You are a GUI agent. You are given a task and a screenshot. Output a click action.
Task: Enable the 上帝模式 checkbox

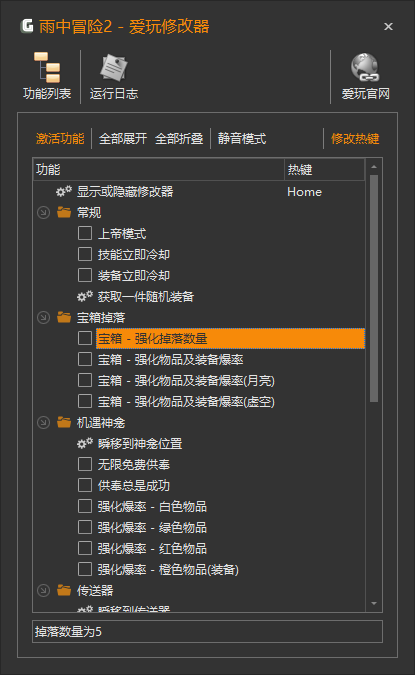tap(85, 233)
